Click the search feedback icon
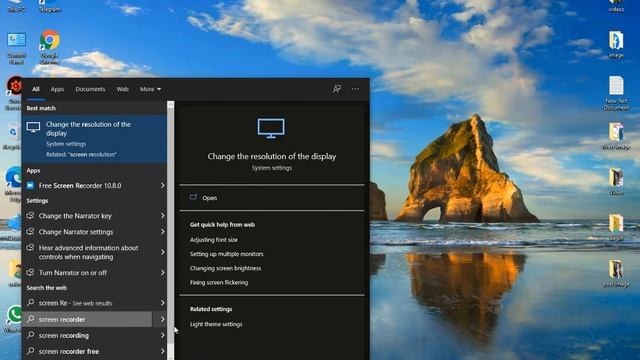 point(337,89)
